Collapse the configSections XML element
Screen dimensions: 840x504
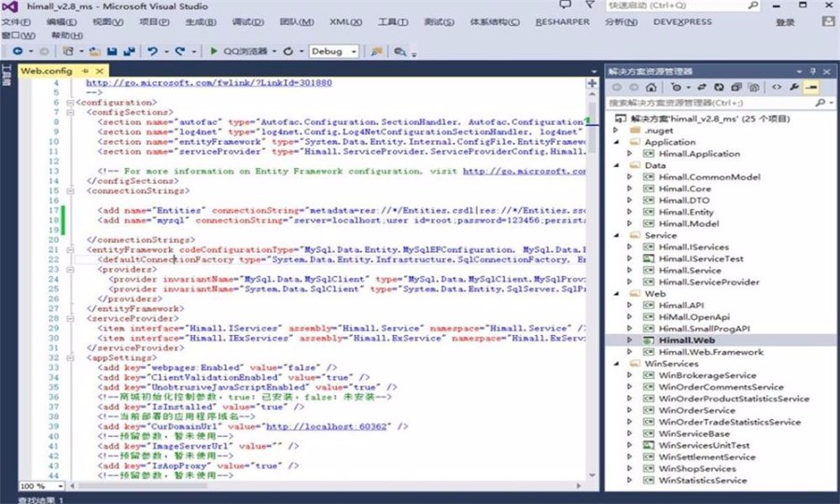[x=70, y=112]
